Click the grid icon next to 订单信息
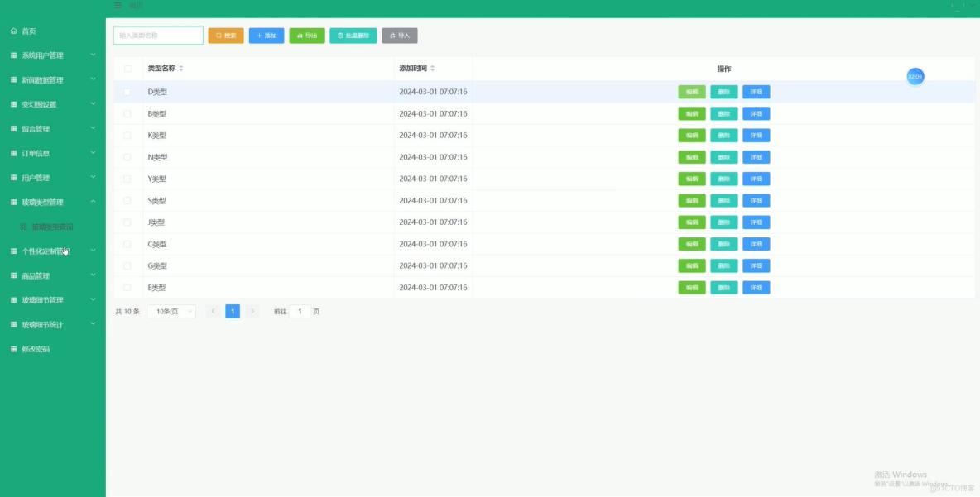 14,153
